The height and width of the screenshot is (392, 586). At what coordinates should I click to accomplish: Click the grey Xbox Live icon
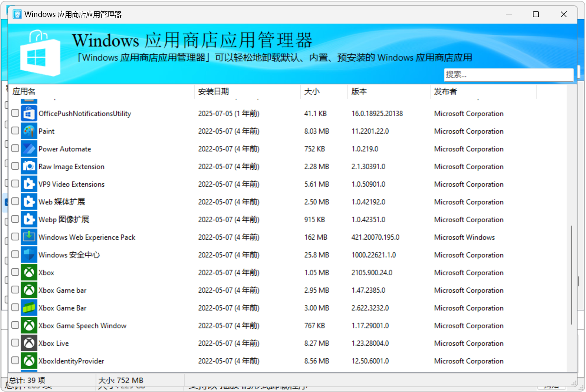(29, 343)
